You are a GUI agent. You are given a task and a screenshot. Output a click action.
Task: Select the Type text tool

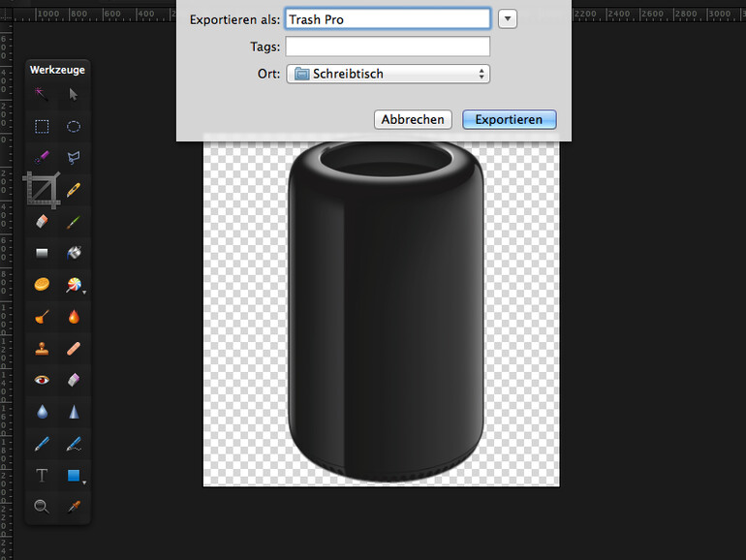(42, 476)
